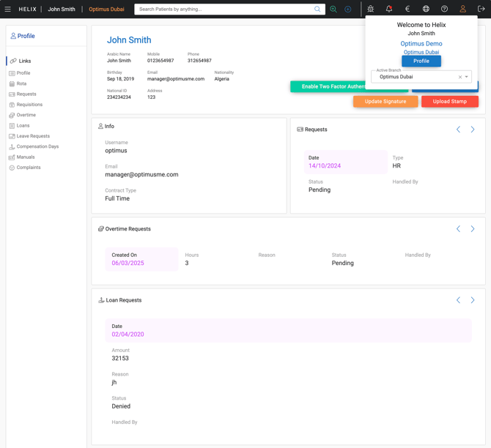Click the Upload Stamp button

[x=449, y=102]
